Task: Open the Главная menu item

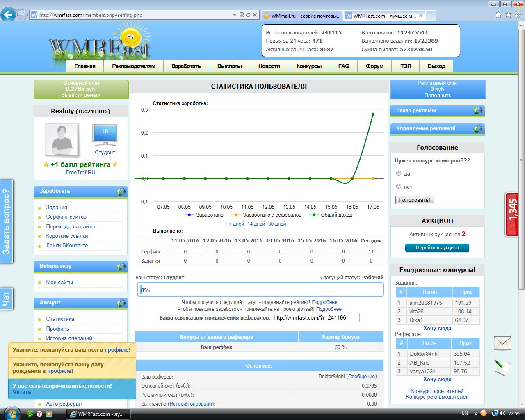Action: tap(85, 66)
